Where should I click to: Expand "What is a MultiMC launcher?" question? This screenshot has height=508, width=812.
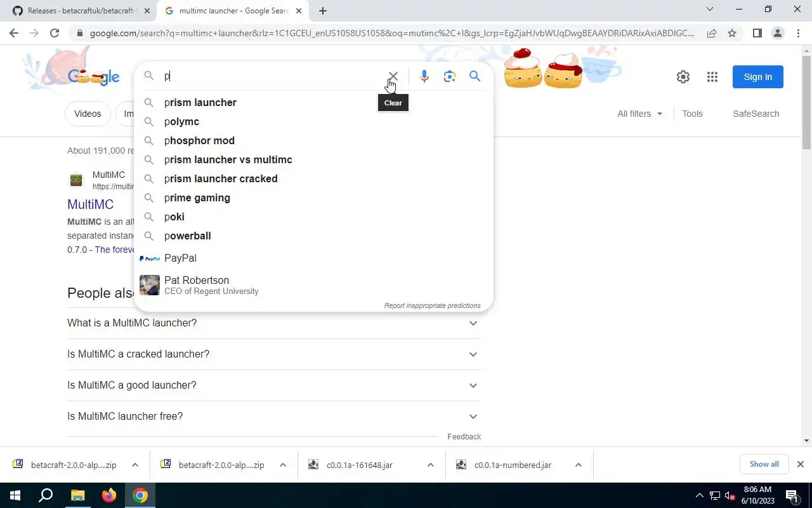tap(274, 323)
